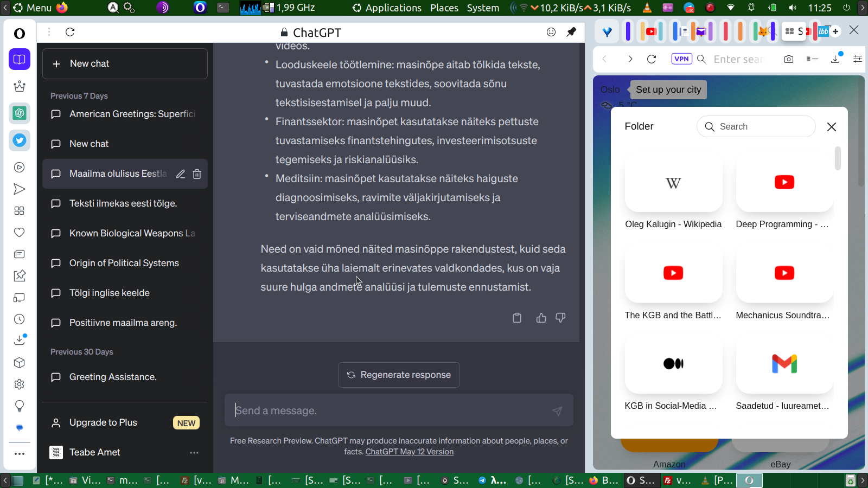Click the emoji icon in ChatGPT panel header
Image resolution: width=868 pixels, height=488 pixels.
pos(551,32)
